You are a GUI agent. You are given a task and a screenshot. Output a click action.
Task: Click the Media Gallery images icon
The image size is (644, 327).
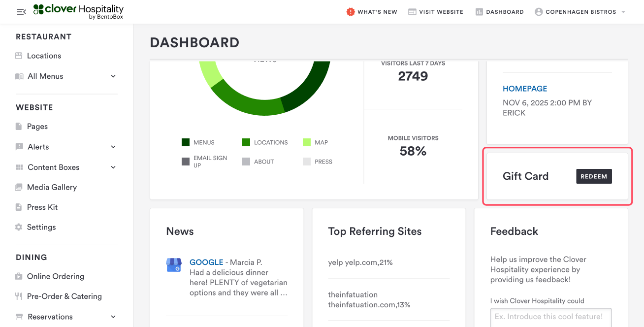coord(19,187)
